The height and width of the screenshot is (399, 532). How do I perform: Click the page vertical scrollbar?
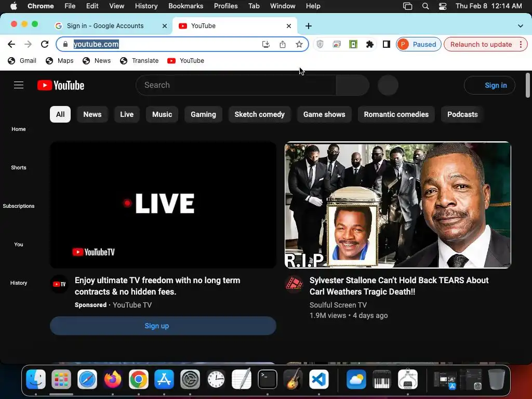point(527,85)
